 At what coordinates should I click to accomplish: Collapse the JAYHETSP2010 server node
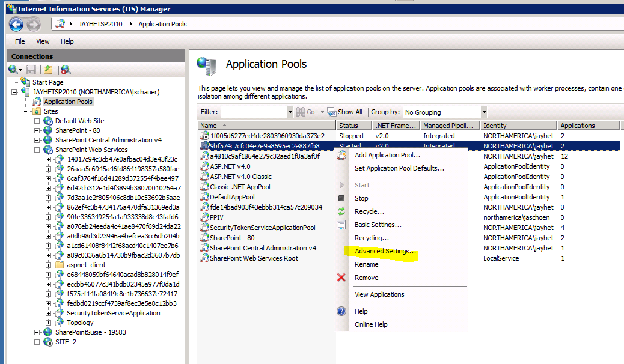[x=14, y=92]
